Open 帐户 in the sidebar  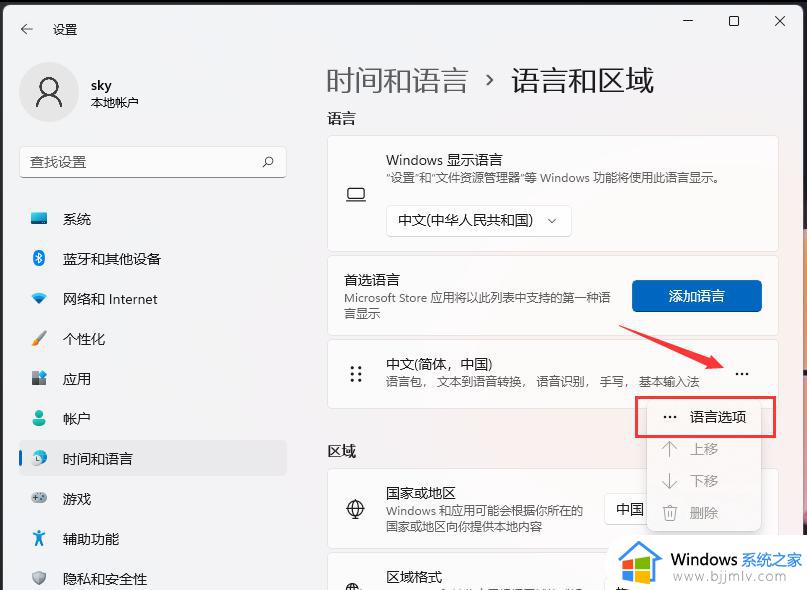coord(153,418)
